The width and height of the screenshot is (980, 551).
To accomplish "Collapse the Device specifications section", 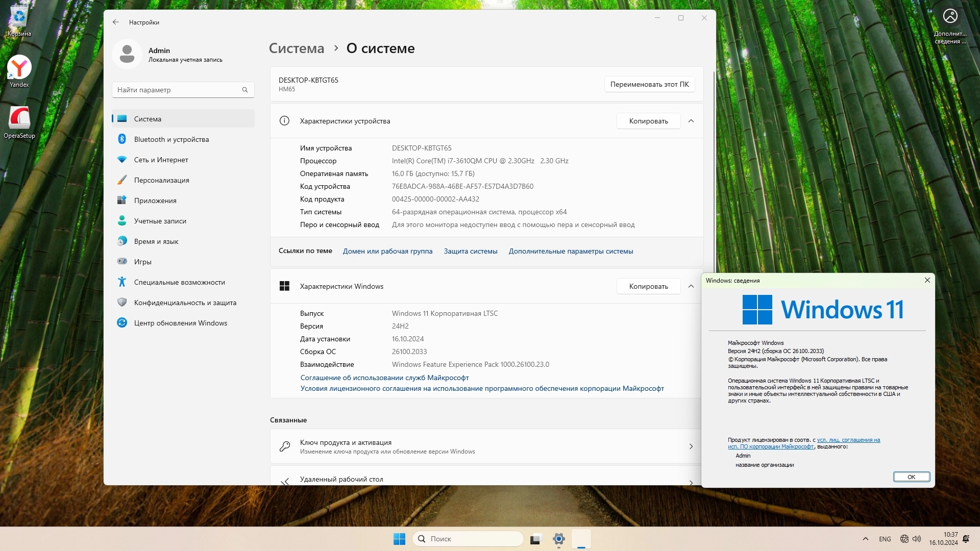I will coord(691,121).
